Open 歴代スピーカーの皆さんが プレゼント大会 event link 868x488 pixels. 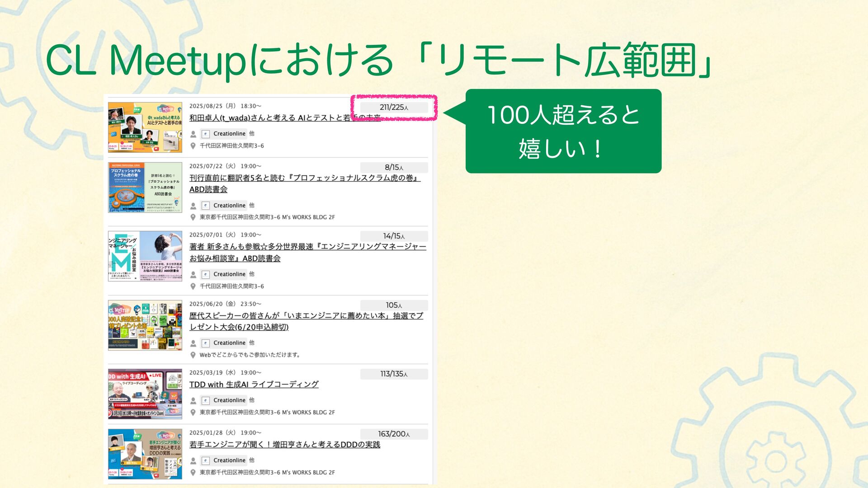[x=306, y=321]
